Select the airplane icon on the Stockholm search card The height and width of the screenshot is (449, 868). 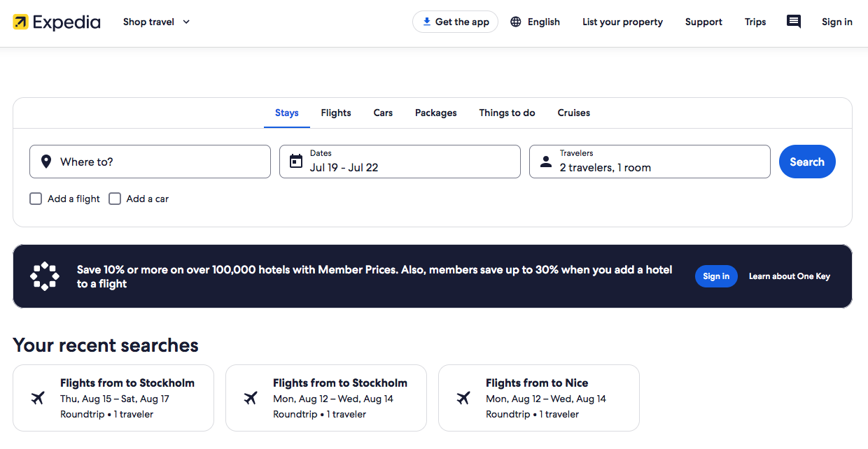pyautogui.click(x=38, y=398)
